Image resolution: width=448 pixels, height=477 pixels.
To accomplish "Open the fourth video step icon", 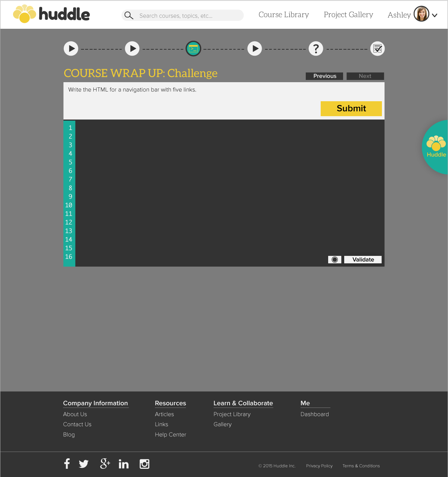I will coord(255,49).
